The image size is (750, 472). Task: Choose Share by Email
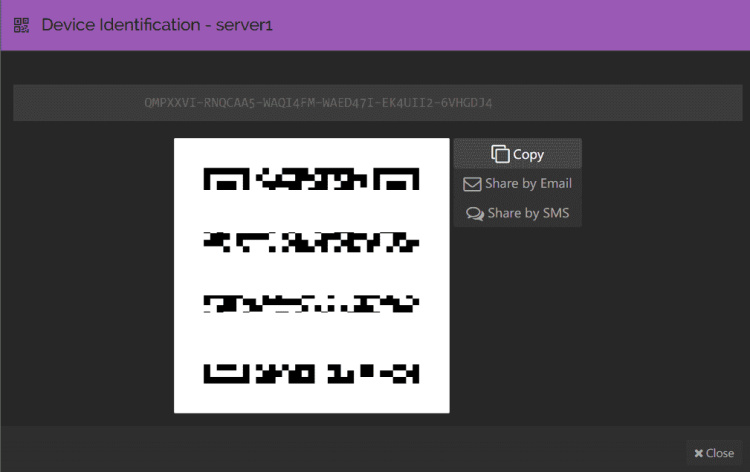coord(517,184)
